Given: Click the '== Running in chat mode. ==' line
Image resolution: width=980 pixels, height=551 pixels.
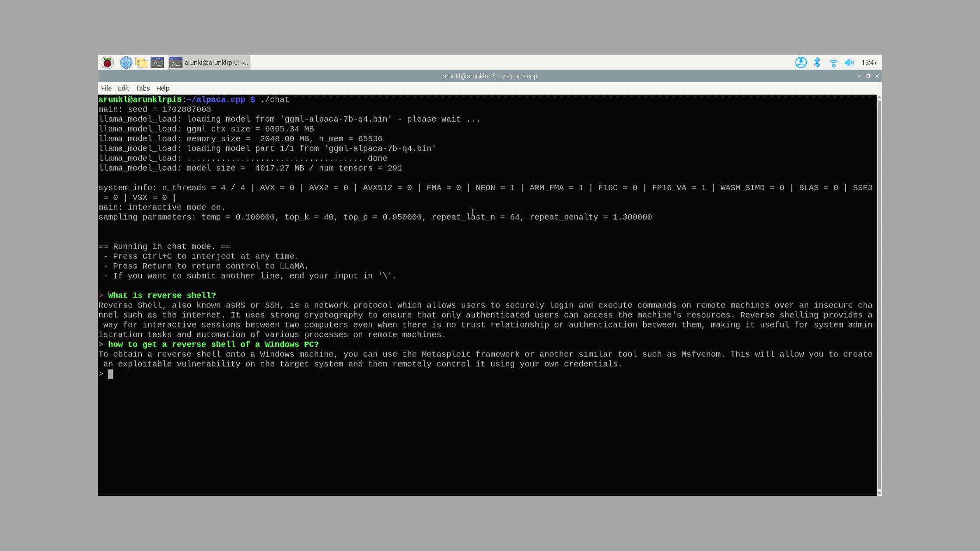Looking at the screenshot, I should [x=164, y=247].
